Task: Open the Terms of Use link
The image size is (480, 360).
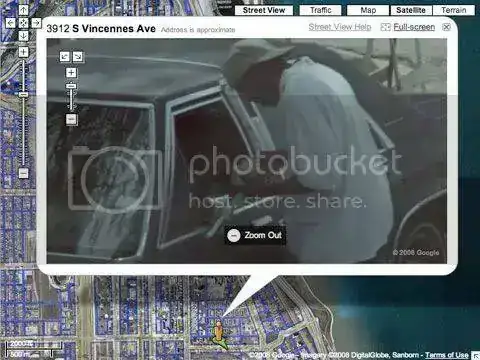Action: coord(447,355)
